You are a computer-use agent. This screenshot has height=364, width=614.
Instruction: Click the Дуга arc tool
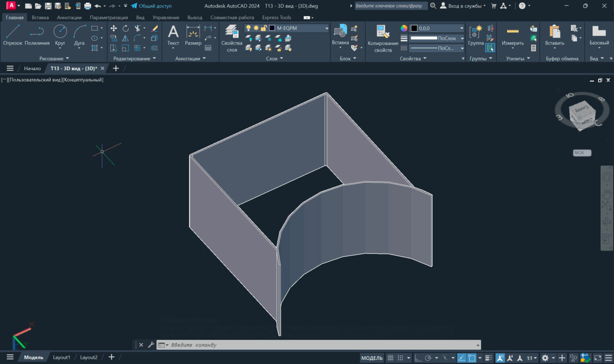click(x=79, y=35)
